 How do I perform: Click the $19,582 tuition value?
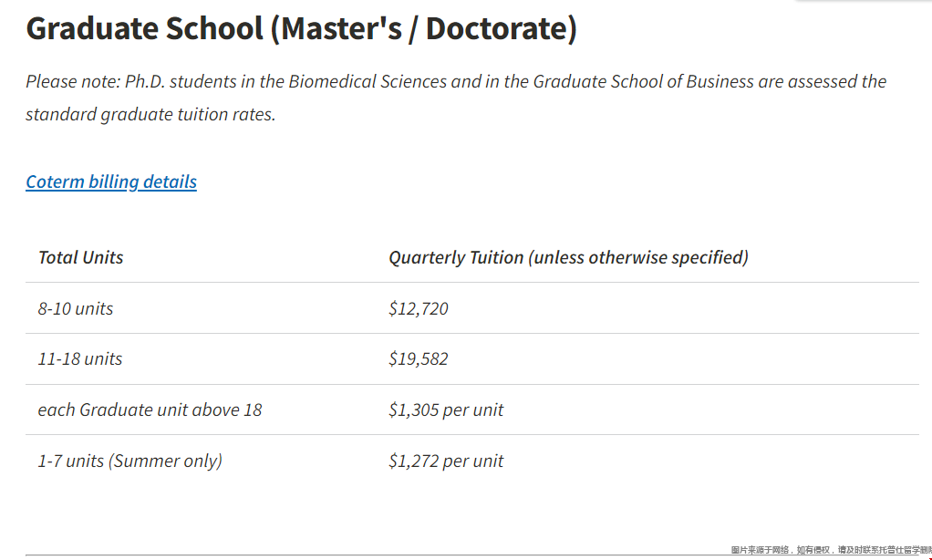pos(419,359)
